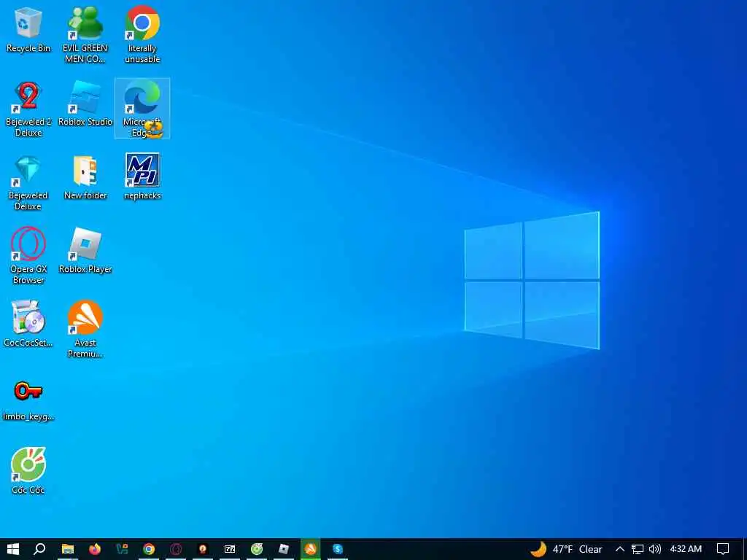Image resolution: width=747 pixels, height=560 pixels.
Task: Open Cốc Cốc from the taskbar
Action: pos(257,549)
